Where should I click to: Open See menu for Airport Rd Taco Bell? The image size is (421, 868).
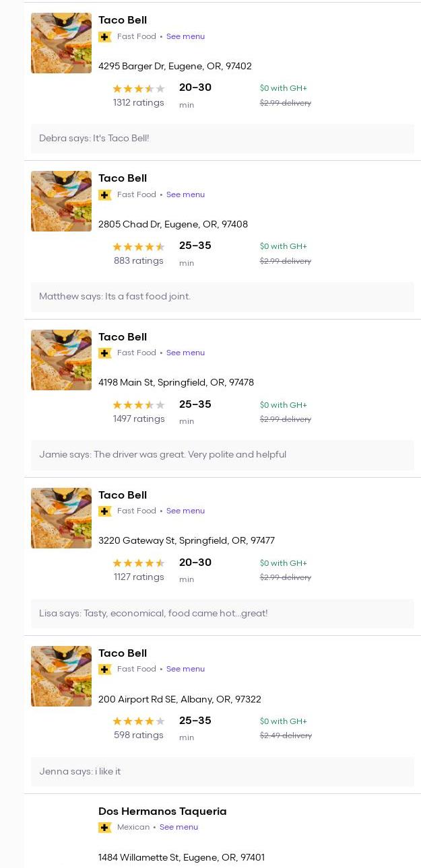click(x=185, y=670)
